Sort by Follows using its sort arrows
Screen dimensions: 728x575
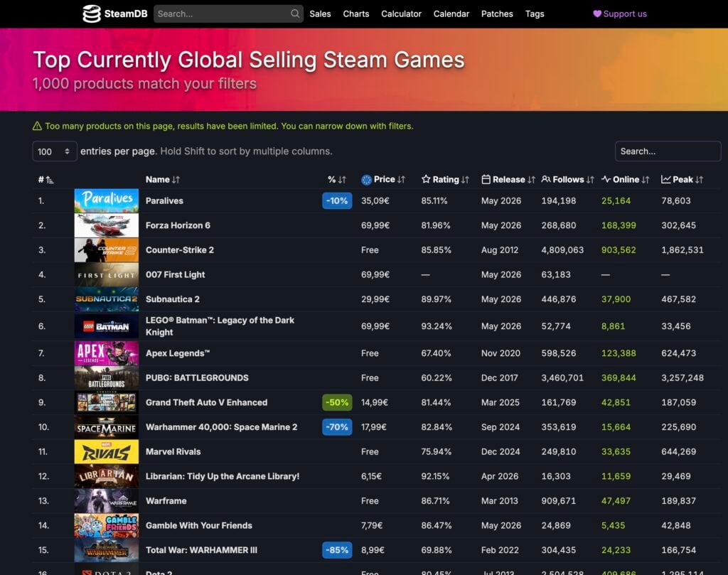(590, 180)
